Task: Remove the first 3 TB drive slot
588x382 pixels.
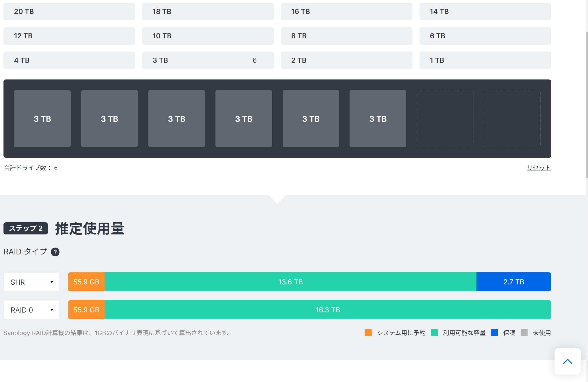Action: (x=42, y=119)
